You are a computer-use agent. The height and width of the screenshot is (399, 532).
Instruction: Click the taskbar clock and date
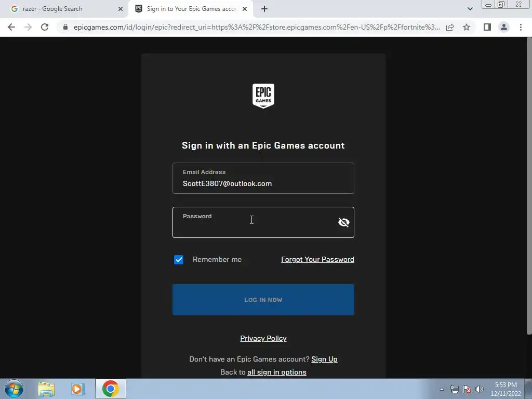click(x=506, y=389)
